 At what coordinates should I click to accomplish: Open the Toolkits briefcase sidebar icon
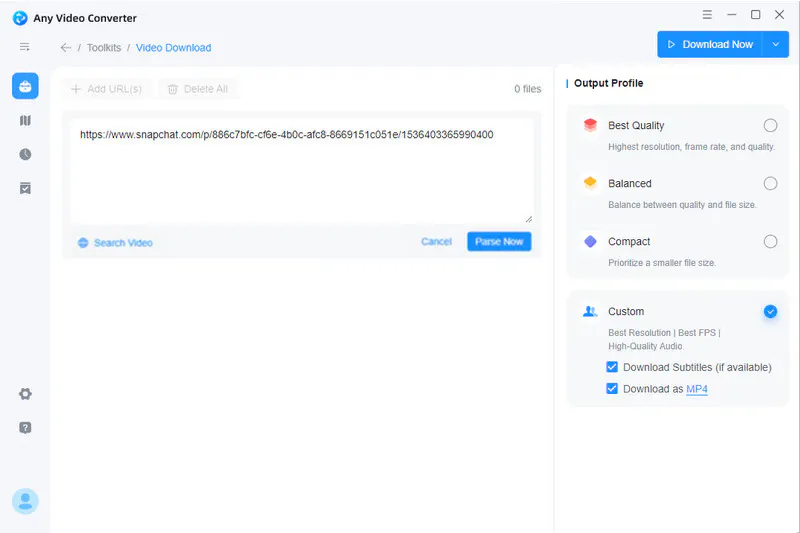pyautogui.click(x=25, y=86)
